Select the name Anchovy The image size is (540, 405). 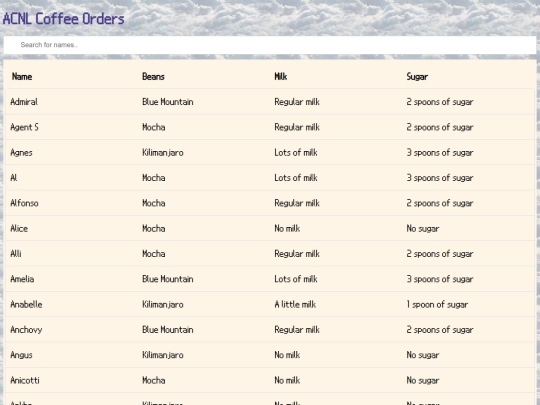[x=26, y=330]
